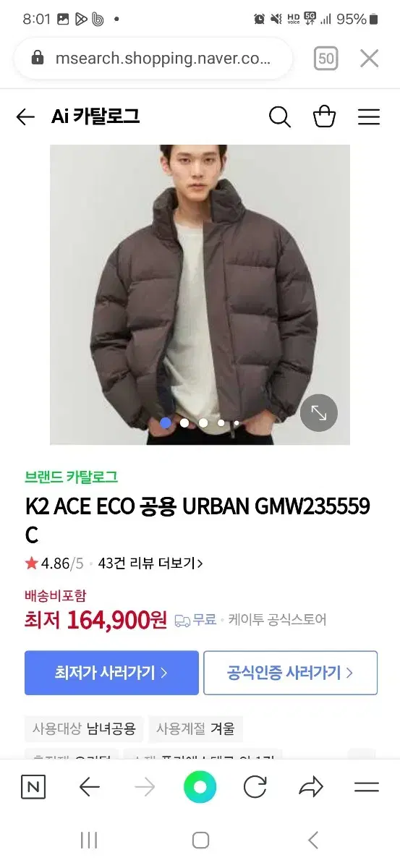Tap the tab count 50 icon
The width and height of the screenshot is (400, 868).
[326, 59]
